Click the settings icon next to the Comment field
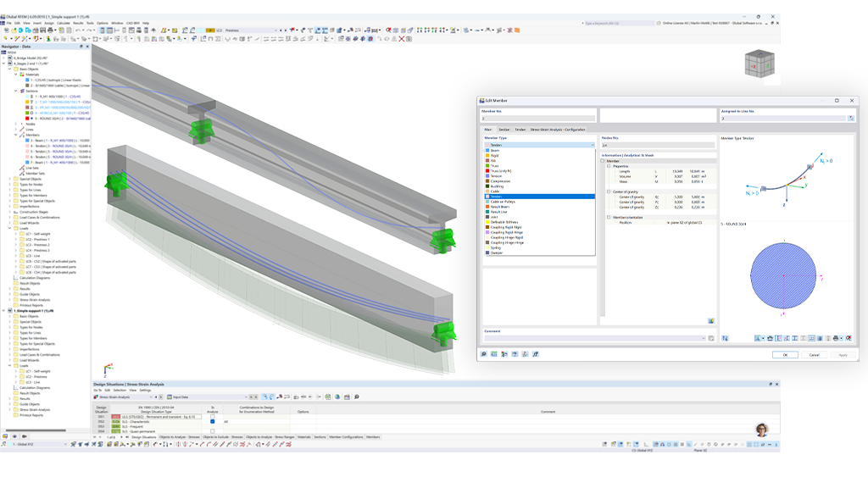Image resolution: width=868 pixels, height=488 pixels. click(x=710, y=338)
